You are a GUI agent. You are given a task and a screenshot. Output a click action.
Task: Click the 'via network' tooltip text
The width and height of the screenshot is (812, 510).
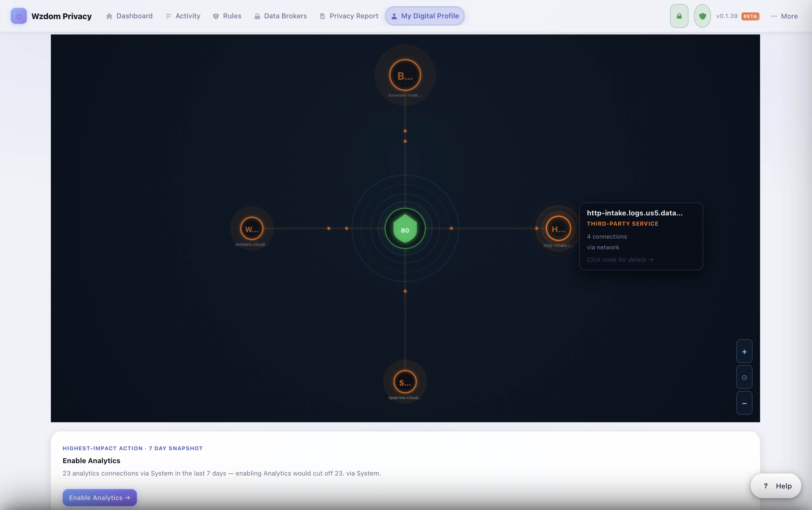coord(603,247)
